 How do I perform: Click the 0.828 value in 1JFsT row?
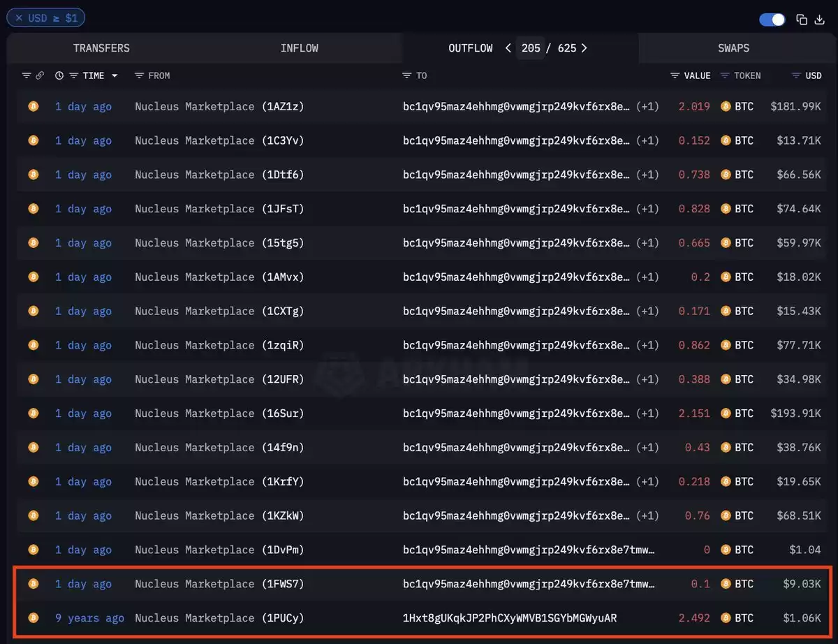[x=694, y=209]
